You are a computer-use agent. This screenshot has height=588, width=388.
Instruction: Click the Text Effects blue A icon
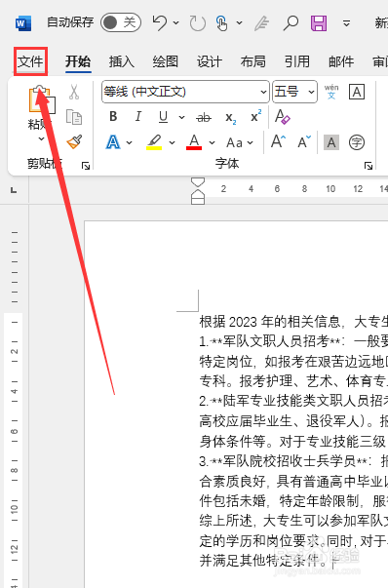pyautogui.click(x=113, y=142)
